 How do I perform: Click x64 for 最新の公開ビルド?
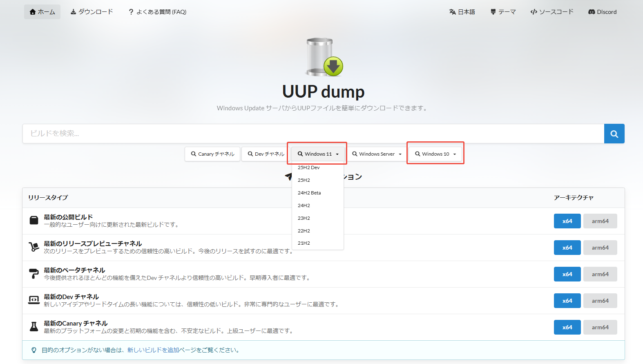[567, 221]
